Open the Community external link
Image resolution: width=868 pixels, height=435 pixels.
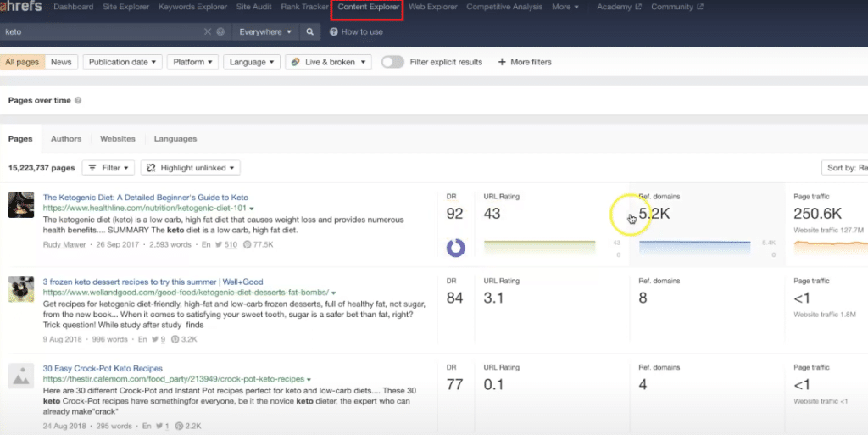click(677, 7)
